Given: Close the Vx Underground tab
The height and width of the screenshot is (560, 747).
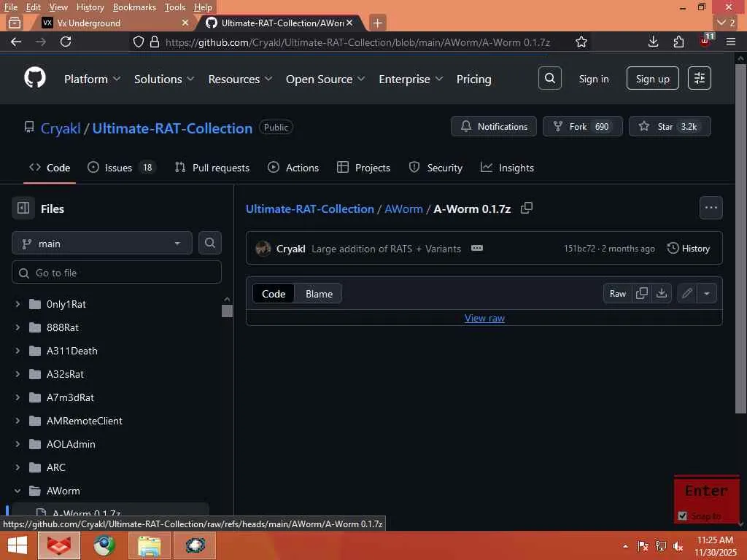Looking at the screenshot, I should click(185, 23).
